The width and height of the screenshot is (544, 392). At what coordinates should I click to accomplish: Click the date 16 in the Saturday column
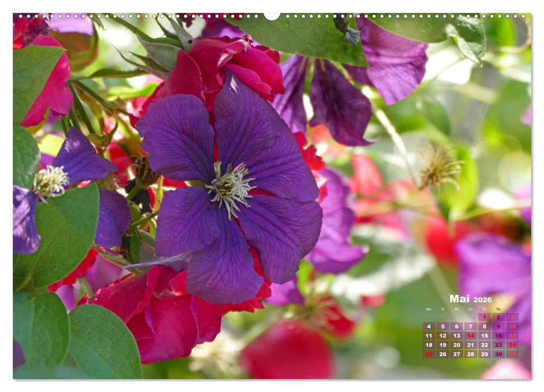click(498, 336)
